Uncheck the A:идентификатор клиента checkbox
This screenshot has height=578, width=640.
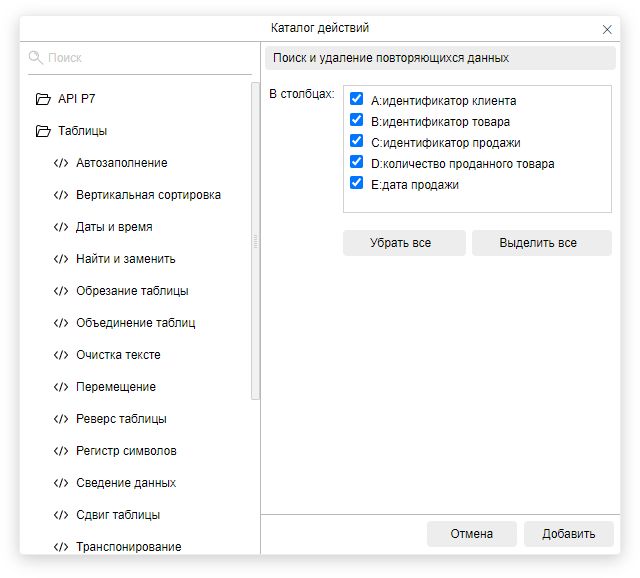(x=356, y=100)
